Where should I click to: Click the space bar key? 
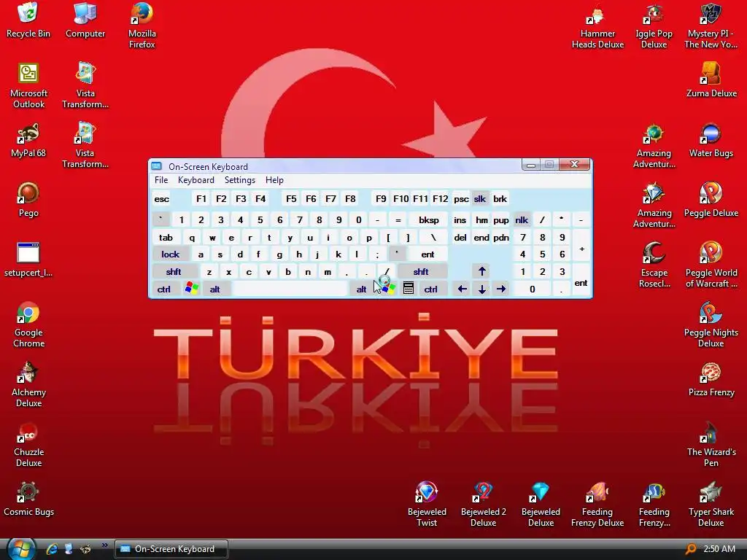(290, 289)
